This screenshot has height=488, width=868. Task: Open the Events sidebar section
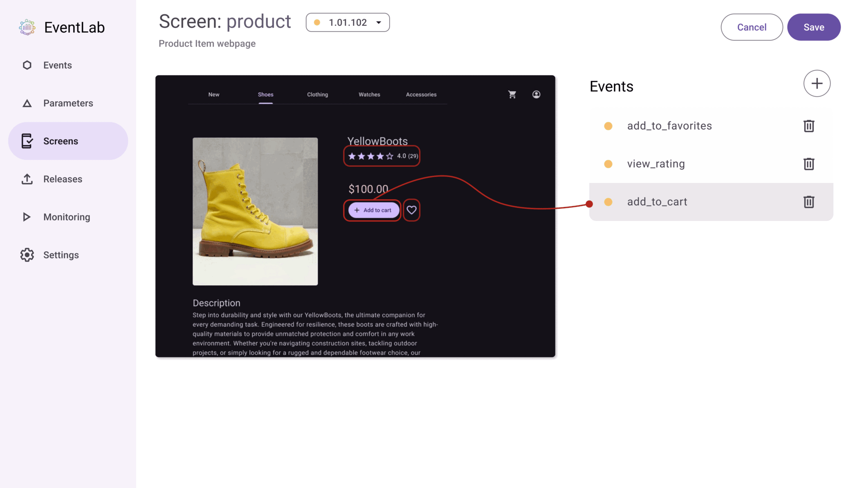[68, 65]
